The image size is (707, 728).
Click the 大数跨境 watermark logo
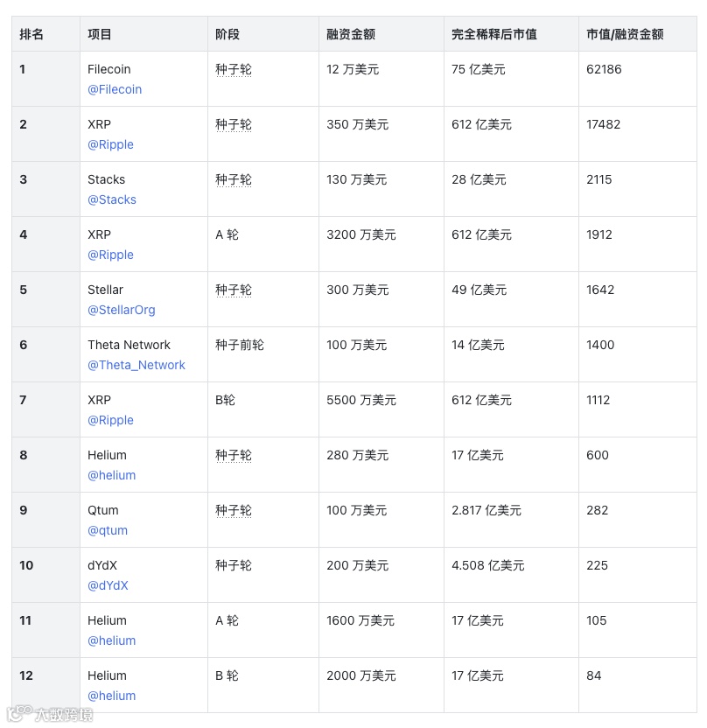pyautogui.click(x=51, y=713)
